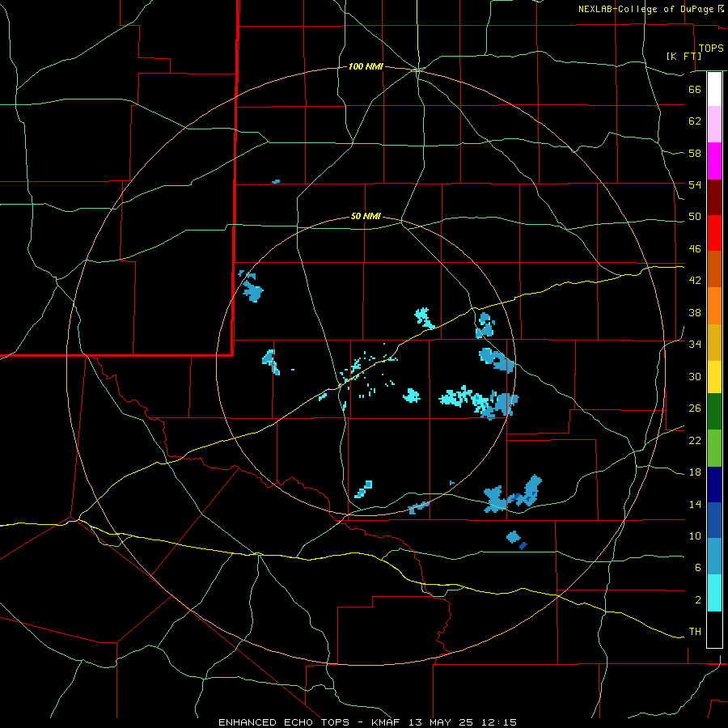
Task: Click the orange 38-42 kft legend swatch
Action: click(714, 306)
